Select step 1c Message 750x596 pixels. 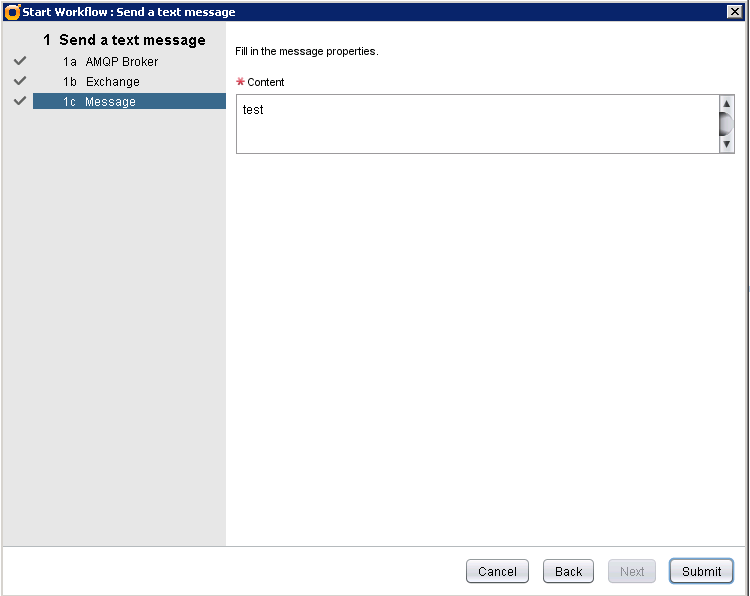110,102
